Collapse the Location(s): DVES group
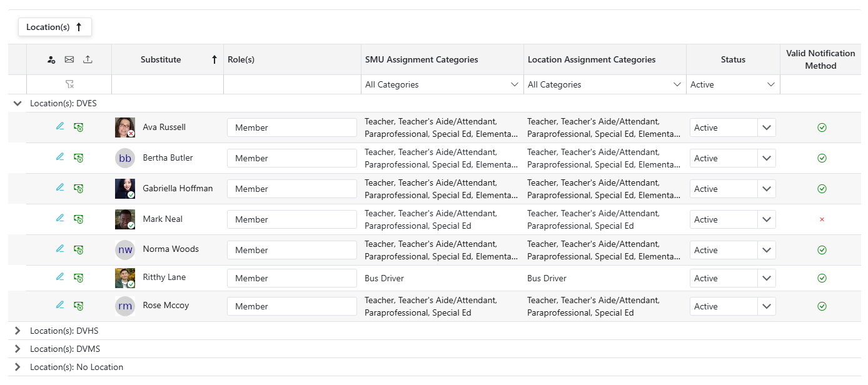Screen dimensions: 868x385 [18, 103]
